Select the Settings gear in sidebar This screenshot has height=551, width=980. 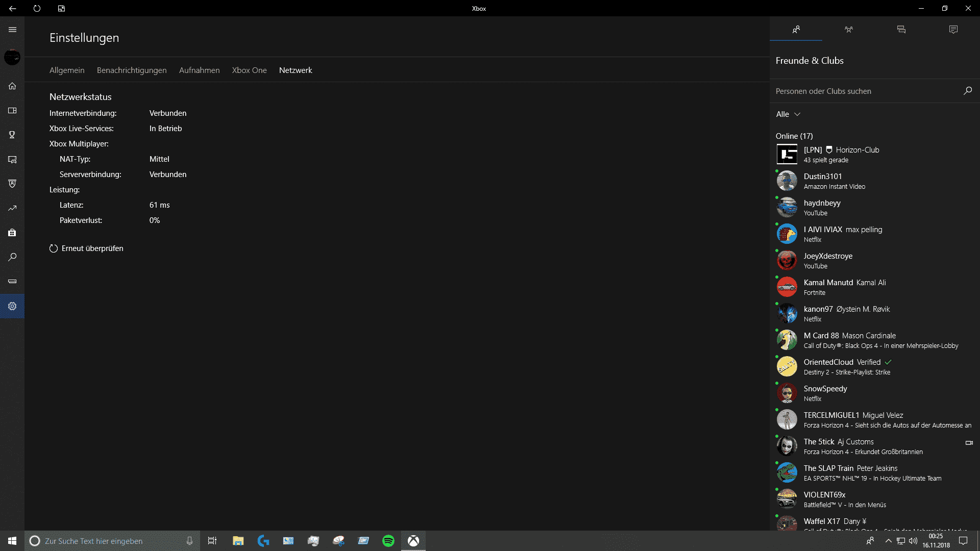coord(12,306)
